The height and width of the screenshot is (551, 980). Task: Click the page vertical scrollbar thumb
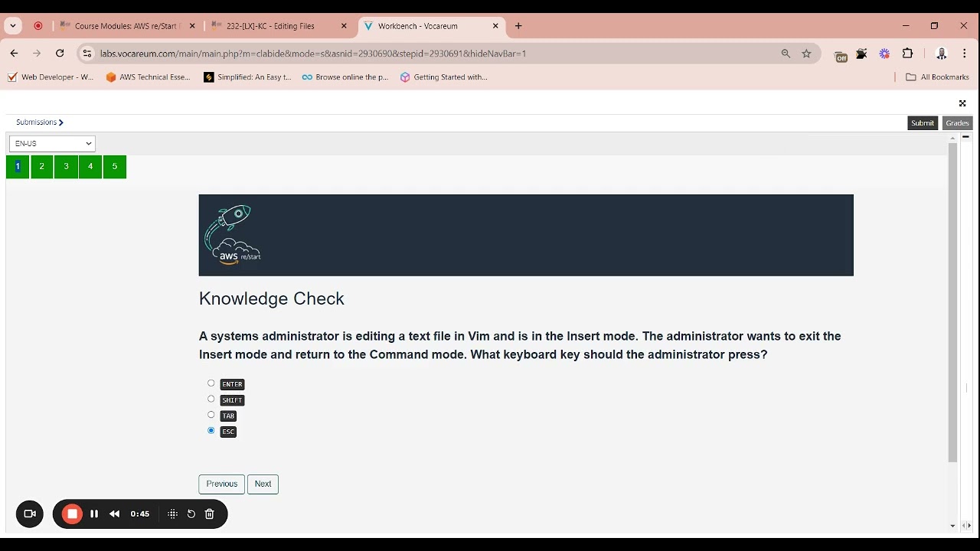click(952, 302)
